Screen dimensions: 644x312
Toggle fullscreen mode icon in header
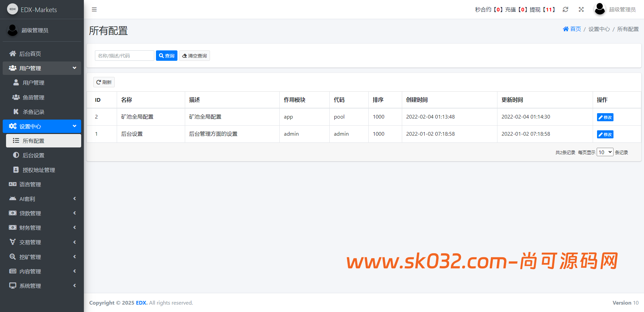(x=581, y=9)
